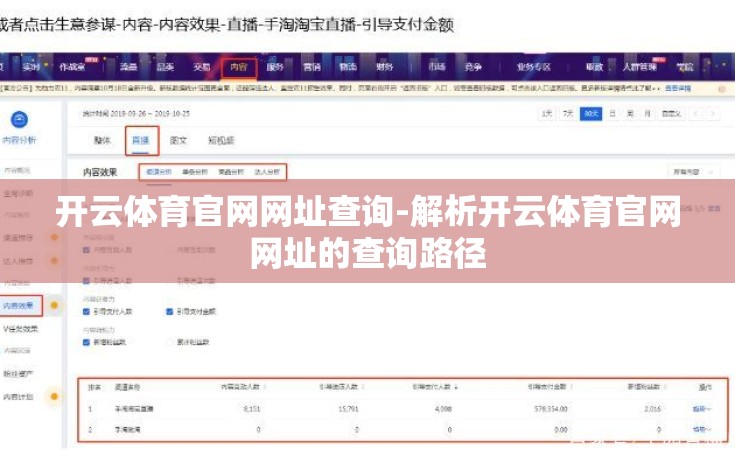735x463 pixels.
Task: Switch the statistic period to 月
Action: [647, 114]
